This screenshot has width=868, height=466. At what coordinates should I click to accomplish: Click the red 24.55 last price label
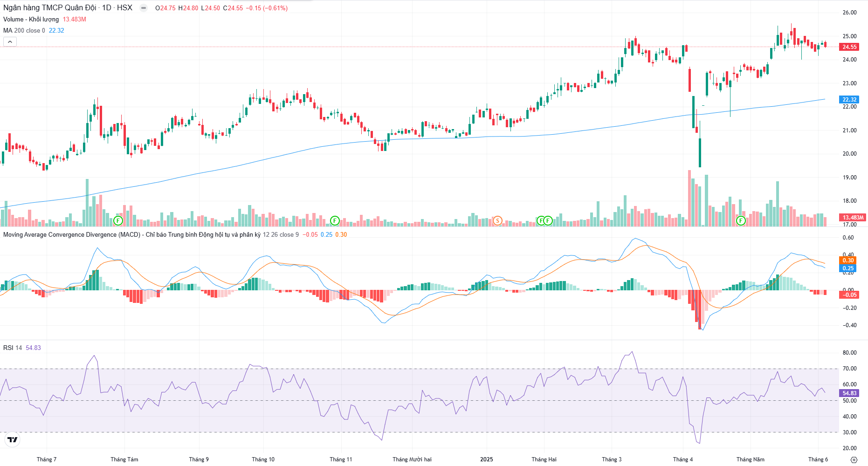pyautogui.click(x=849, y=47)
